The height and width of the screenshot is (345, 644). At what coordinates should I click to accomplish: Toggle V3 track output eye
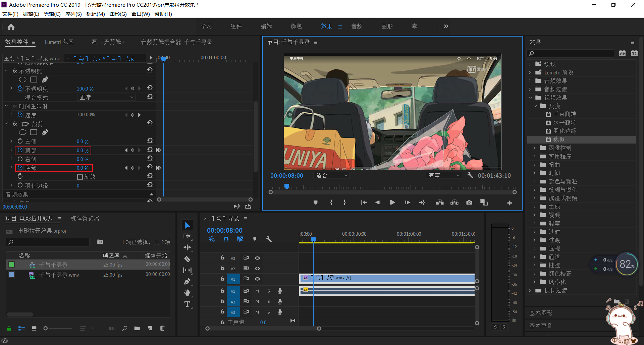tap(257, 258)
